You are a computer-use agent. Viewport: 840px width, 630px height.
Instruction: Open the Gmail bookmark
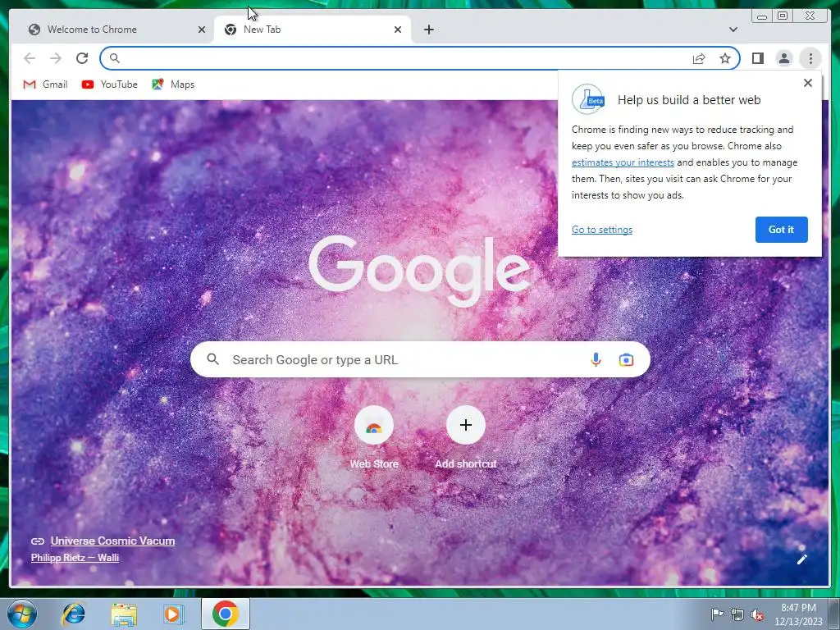point(46,84)
